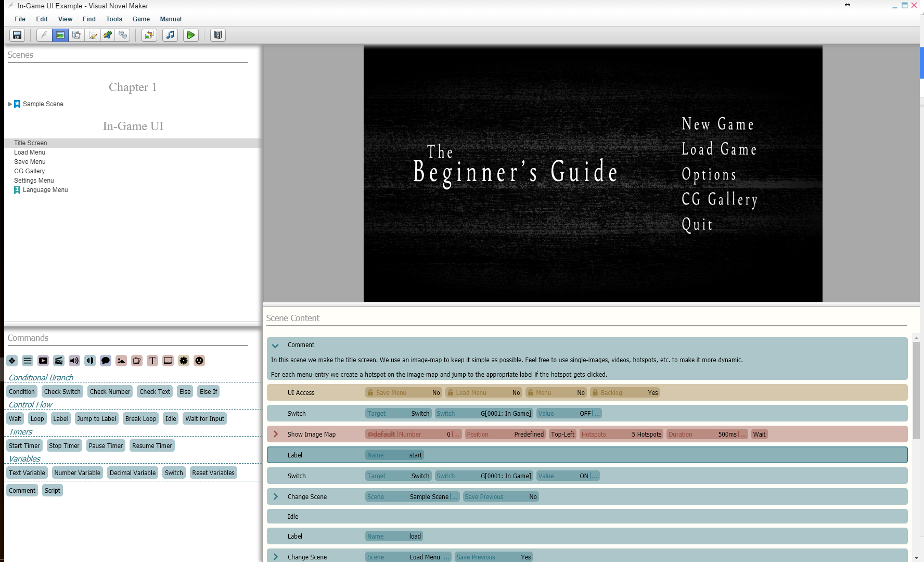The width and height of the screenshot is (924, 562).
Task: Collapse the Comment command block
Action: coord(275,346)
